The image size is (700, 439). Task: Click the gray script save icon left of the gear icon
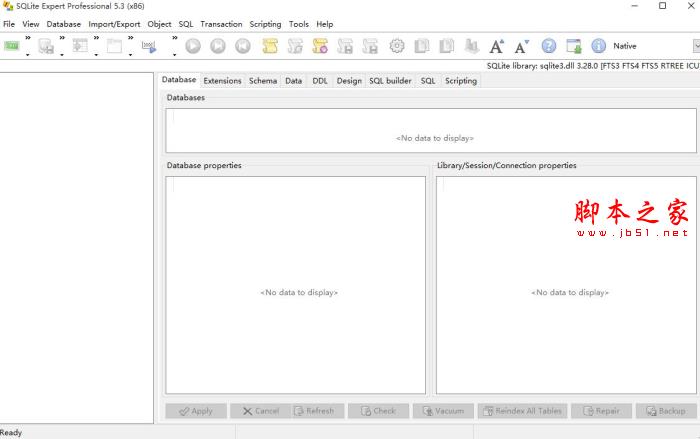pos(370,46)
